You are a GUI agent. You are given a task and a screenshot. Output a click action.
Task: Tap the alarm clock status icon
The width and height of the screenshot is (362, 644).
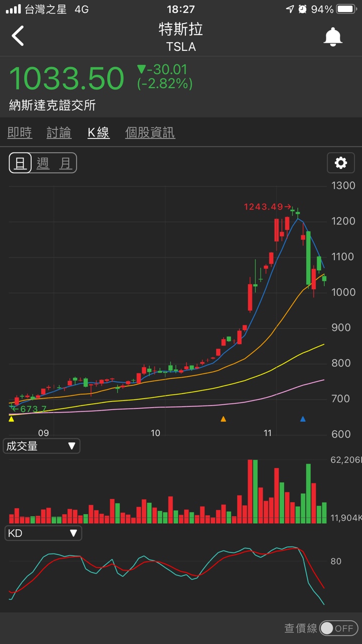pos(303,9)
